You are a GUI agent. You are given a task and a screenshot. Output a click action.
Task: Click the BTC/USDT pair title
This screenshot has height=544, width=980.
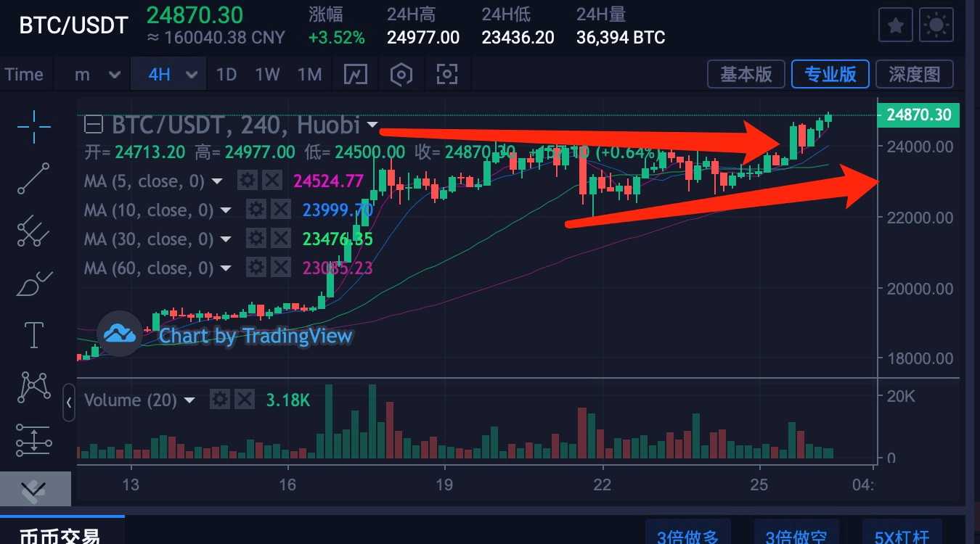(74, 25)
